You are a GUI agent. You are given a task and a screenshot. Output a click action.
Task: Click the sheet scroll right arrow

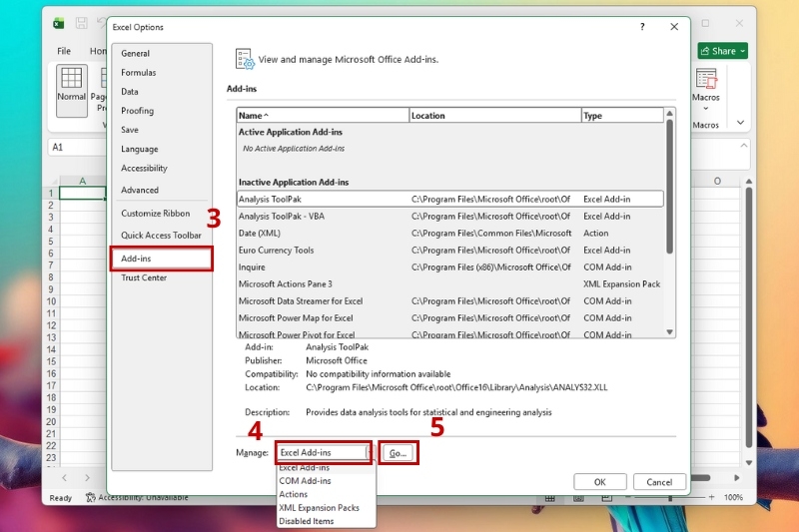pos(736,478)
